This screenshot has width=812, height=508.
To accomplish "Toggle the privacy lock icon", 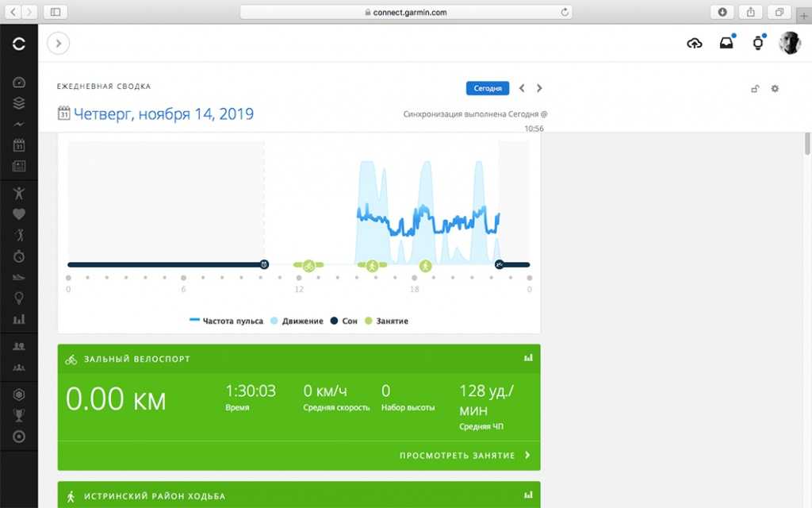I will tap(755, 89).
